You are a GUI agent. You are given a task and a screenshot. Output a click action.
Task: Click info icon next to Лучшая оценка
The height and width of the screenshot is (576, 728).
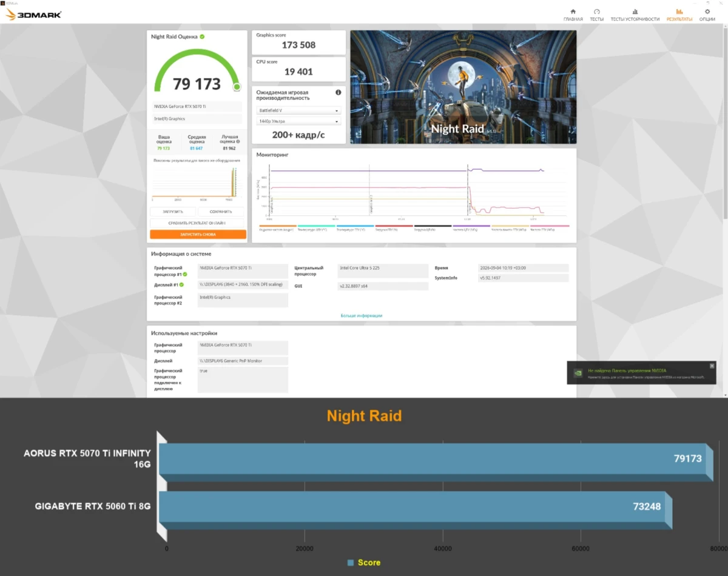[x=238, y=142]
